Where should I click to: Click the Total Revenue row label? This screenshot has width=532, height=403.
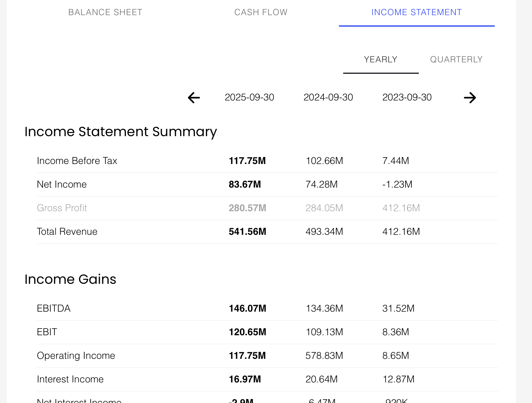(67, 231)
